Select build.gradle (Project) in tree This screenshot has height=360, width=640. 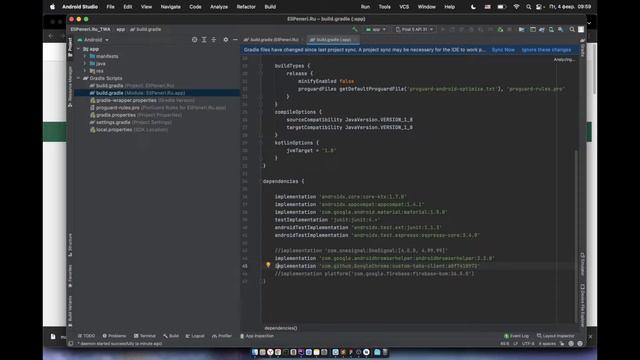click(x=132, y=86)
